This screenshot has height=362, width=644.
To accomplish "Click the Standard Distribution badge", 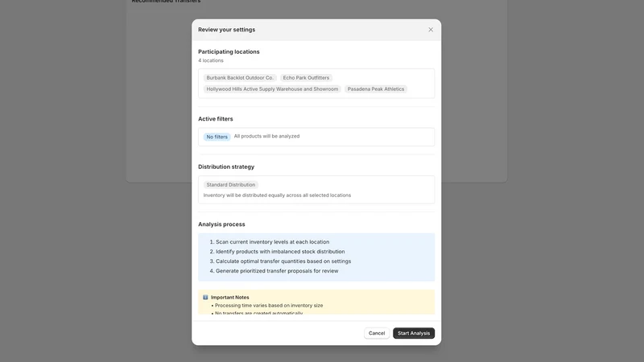I will click(231, 185).
